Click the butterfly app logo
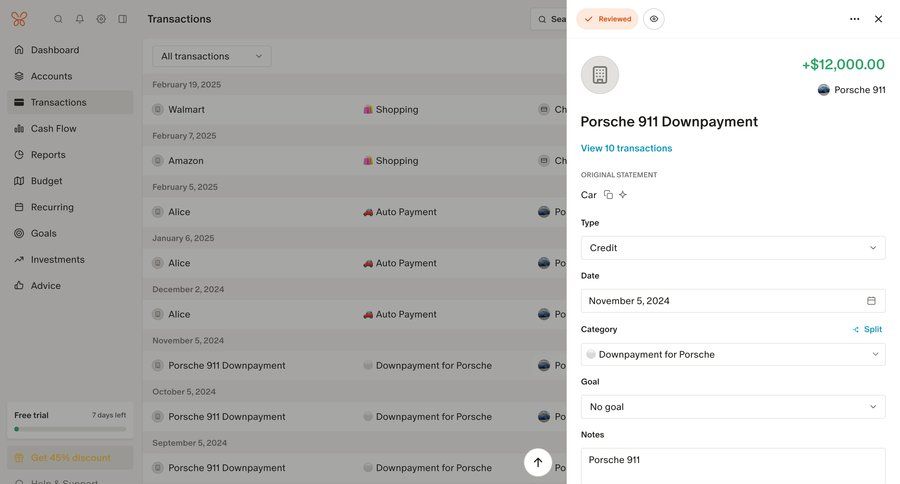 (x=19, y=19)
